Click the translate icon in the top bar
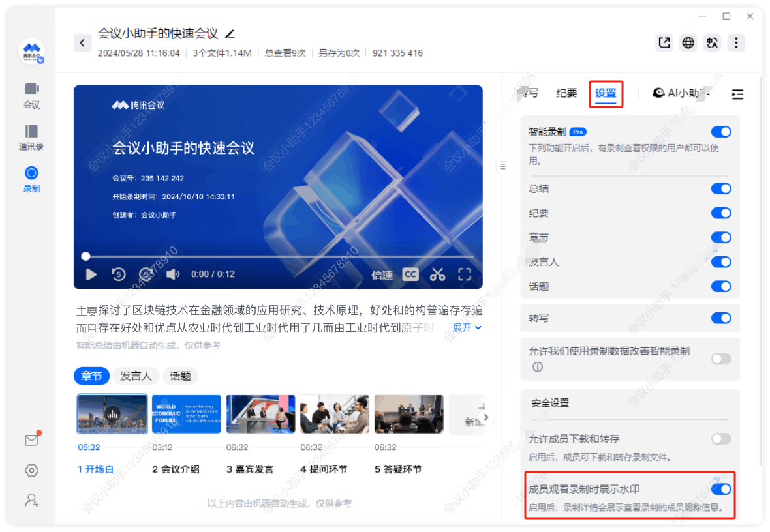Screen dimensions: 770x532 pyautogui.click(x=712, y=43)
